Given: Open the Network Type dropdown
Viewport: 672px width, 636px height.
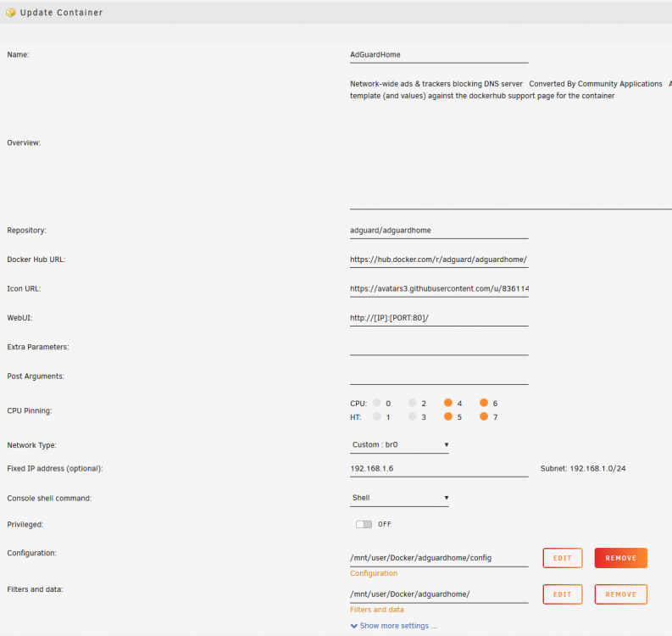Looking at the screenshot, I should coord(399,445).
